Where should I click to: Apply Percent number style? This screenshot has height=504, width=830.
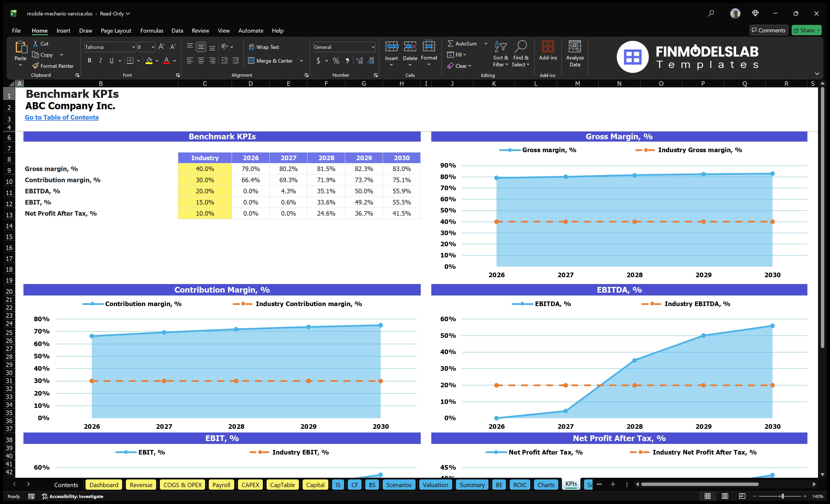pos(336,61)
